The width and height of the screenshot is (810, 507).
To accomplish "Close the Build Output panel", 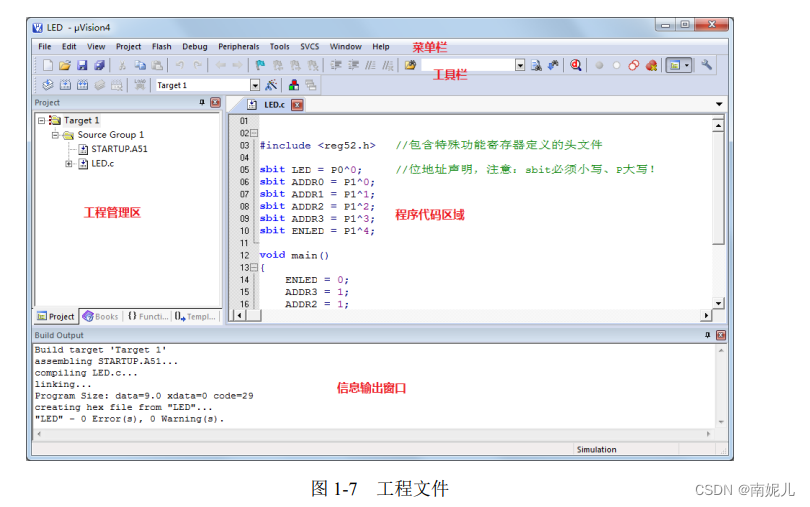I will pos(721,335).
